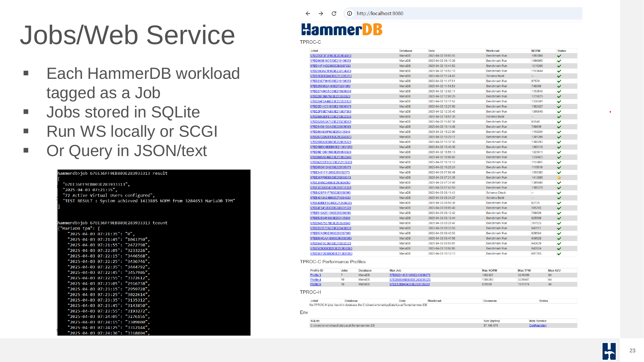Click the 87,166,976 size value
The image size is (644, 362).
491,326
